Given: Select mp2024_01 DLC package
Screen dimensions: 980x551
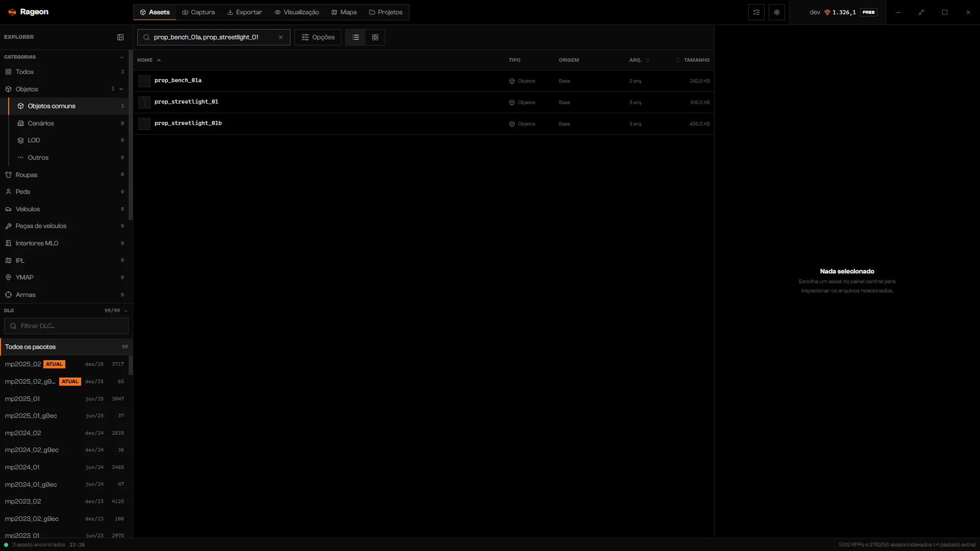Looking at the screenshot, I should (x=64, y=467).
